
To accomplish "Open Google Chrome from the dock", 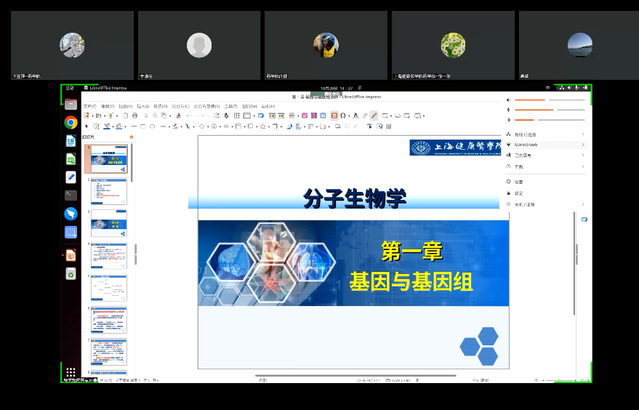I will coord(71,122).
